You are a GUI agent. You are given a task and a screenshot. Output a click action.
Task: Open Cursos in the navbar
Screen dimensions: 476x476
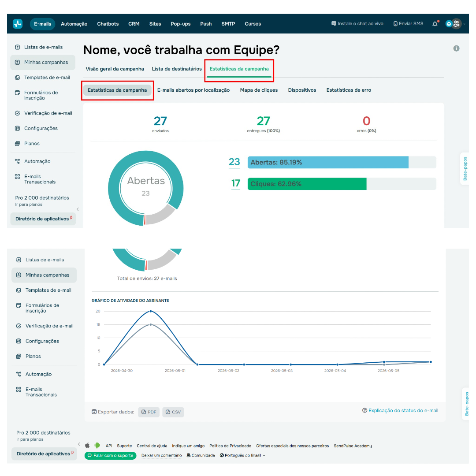[253, 24]
